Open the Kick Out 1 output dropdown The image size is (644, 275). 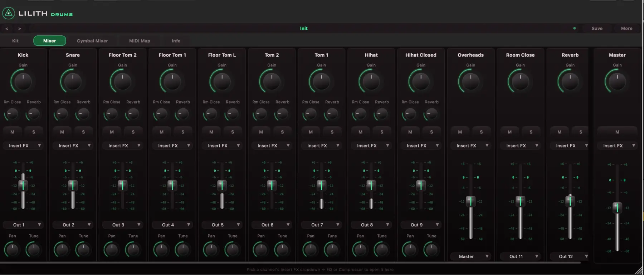click(23, 225)
